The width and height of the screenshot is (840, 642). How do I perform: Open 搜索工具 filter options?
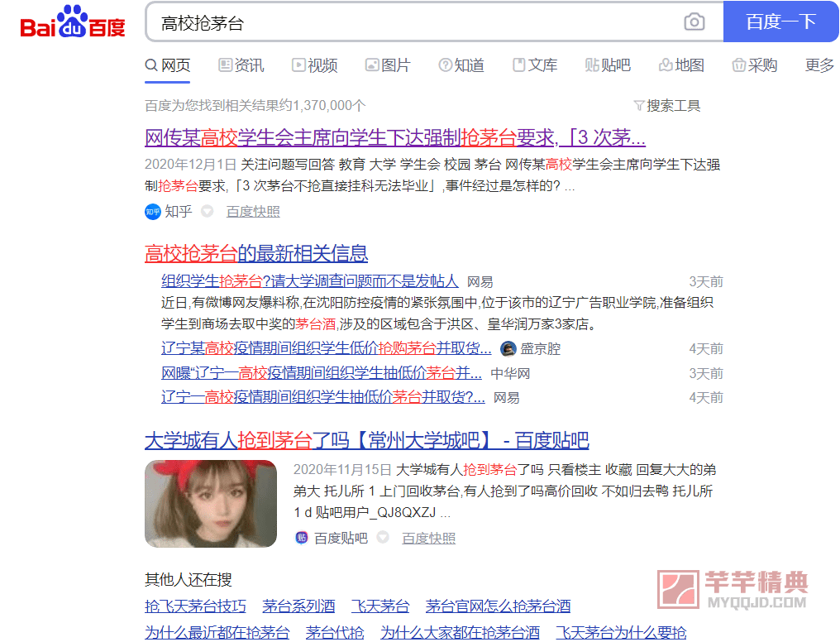(x=667, y=106)
